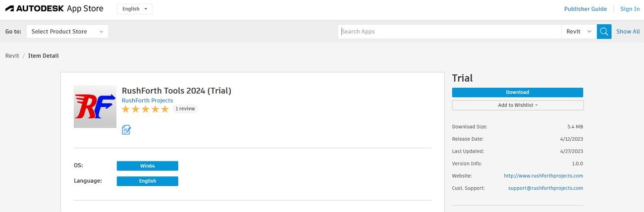Click the Sign In link
The height and width of the screenshot is (212, 644).
coord(630,9)
